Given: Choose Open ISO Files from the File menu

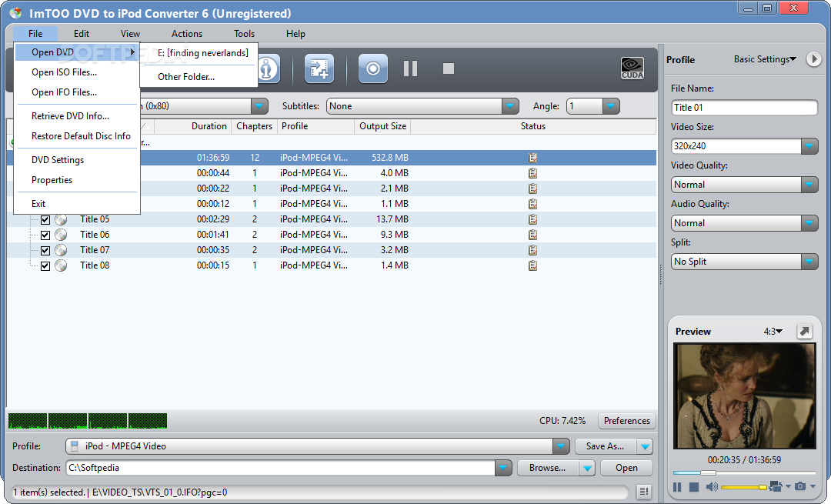Looking at the screenshot, I should [77, 72].
